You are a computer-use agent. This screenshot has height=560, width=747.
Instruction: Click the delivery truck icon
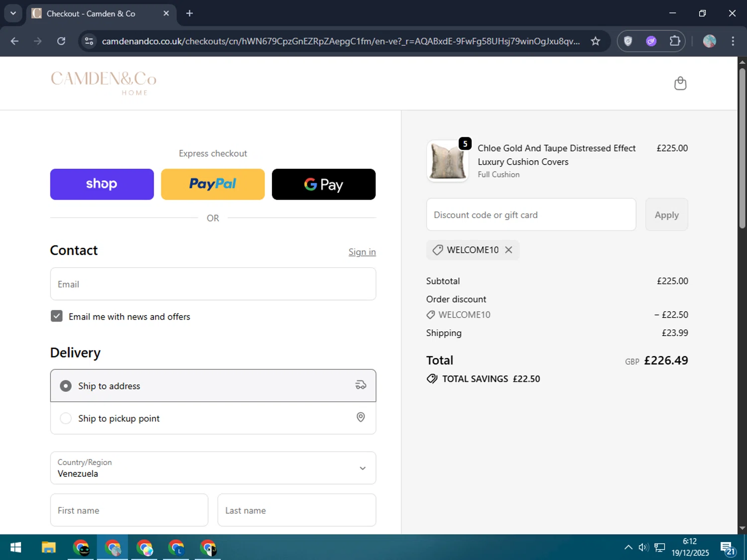click(361, 385)
